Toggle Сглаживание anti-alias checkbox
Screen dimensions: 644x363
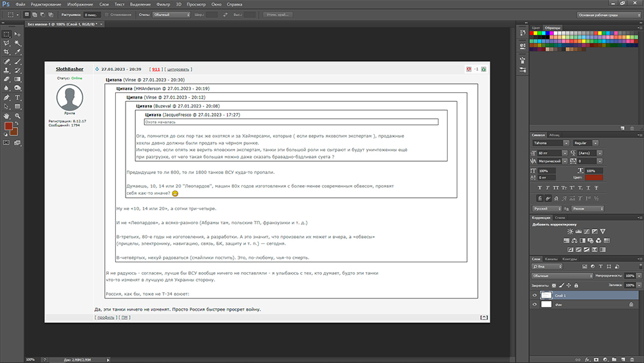point(107,15)
